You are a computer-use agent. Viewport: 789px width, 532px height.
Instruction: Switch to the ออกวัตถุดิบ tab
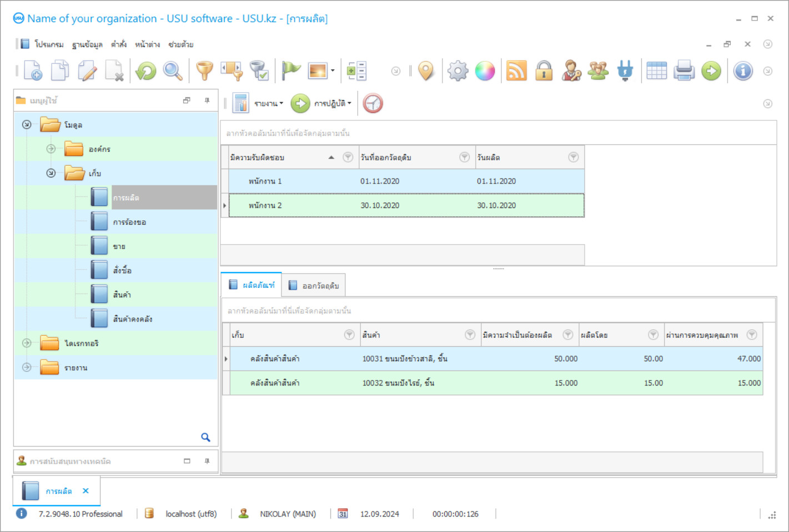click(314, 286)
